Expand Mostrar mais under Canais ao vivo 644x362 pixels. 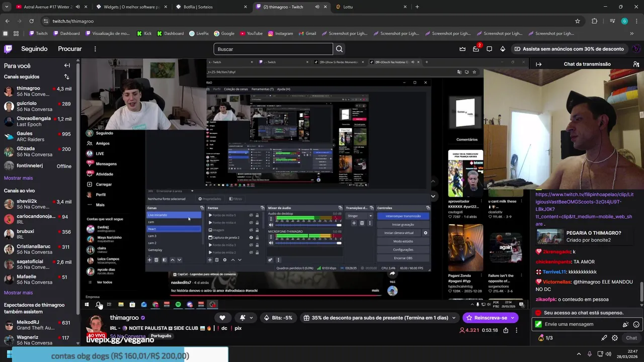18,293
